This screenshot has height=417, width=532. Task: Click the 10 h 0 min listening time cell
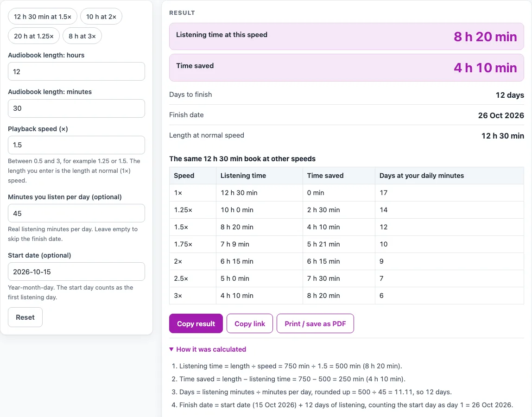[x=259, y=210]
